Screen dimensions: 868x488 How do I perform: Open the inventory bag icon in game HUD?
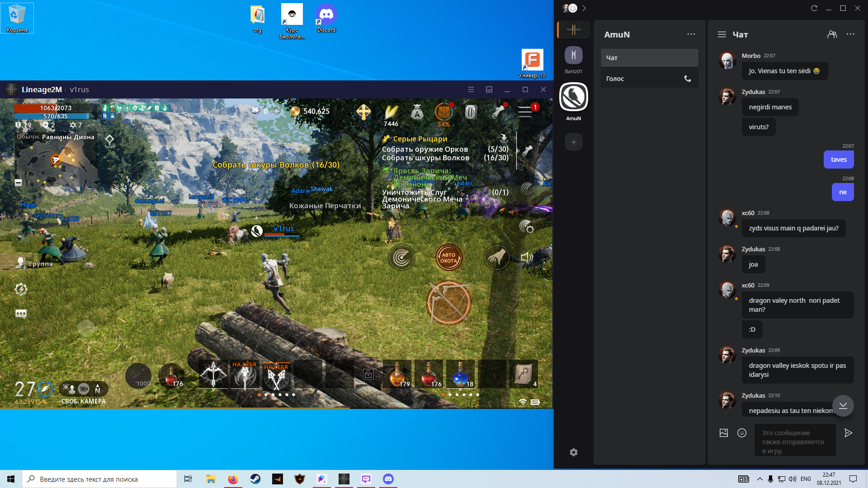coord(417,112)
